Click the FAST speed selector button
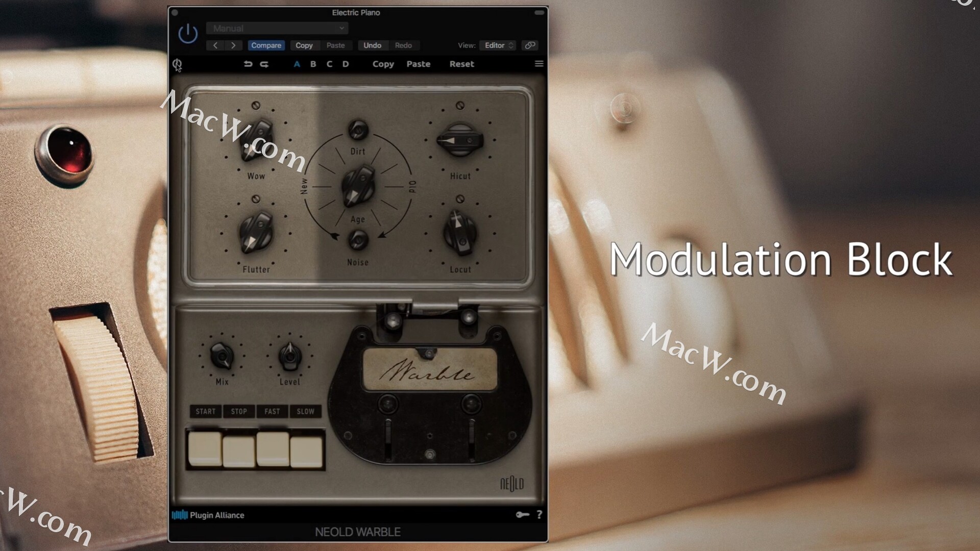This screenshot has width=980, height=551. (x=271, y=411)
